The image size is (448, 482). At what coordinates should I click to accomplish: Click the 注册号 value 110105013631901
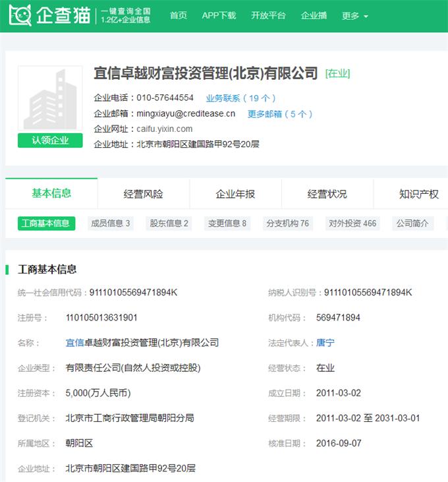tap(101, 318)
